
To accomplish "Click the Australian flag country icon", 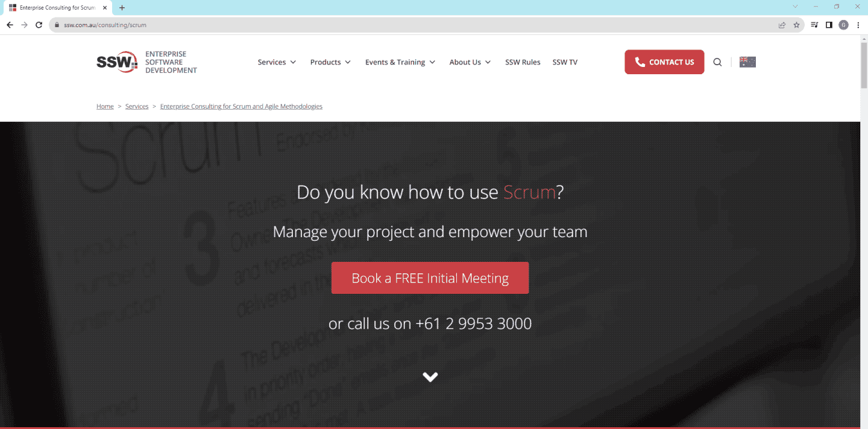I will pos(747,62).
